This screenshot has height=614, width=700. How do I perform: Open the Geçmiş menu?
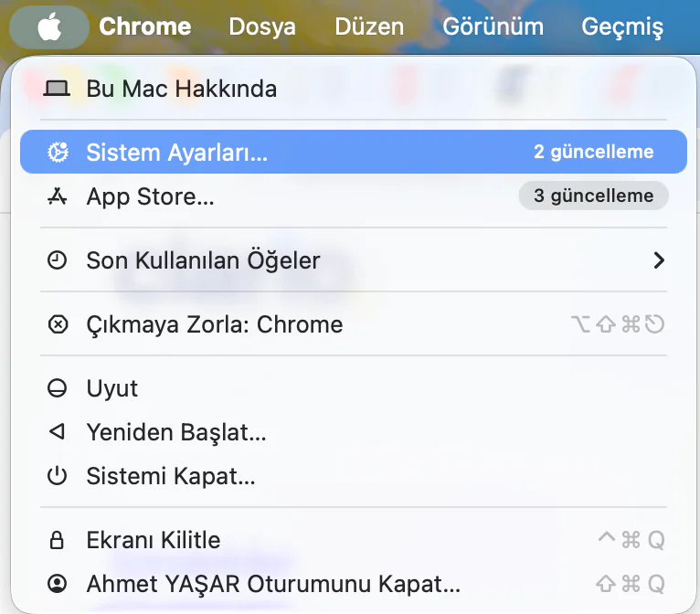tap(622, 26)
